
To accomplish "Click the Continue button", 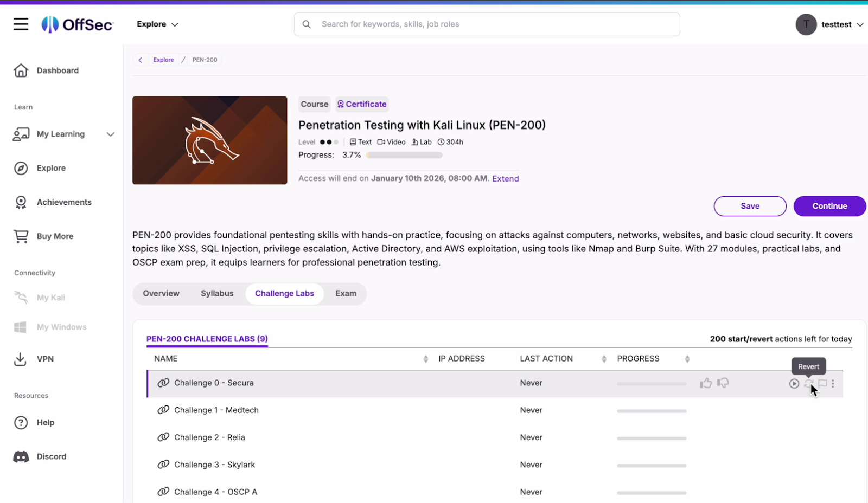I will pos(829,206).
